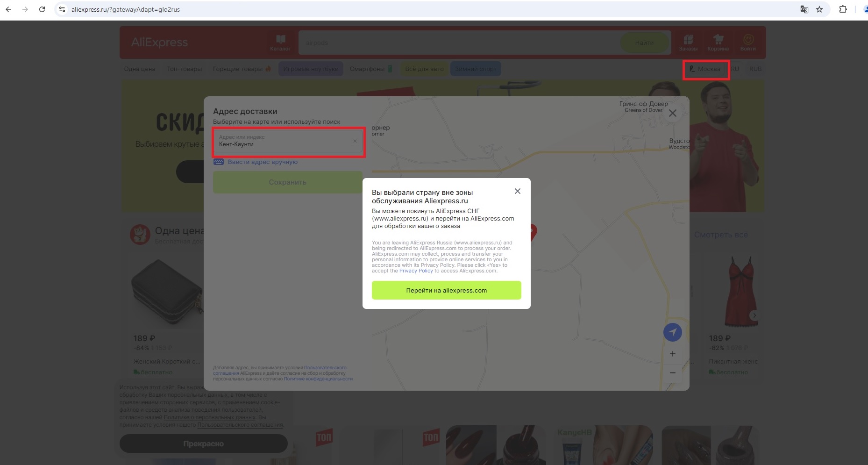The height and width of the screenshot is (465, 868).
Task: Select the Зимний спорт category
Action: pos(476,69)
